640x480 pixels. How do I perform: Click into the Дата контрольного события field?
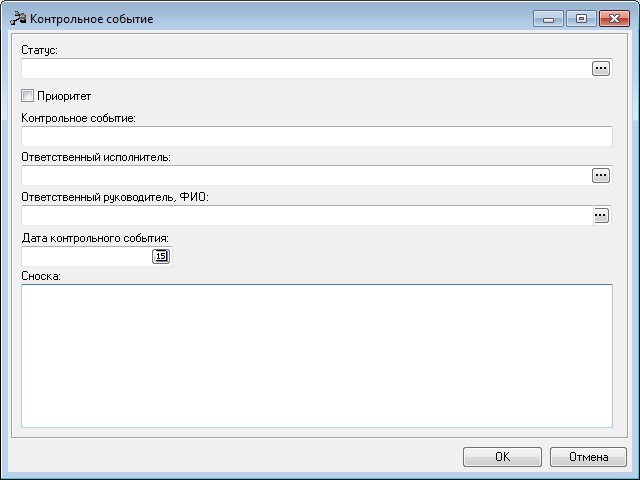pos(87,256)
